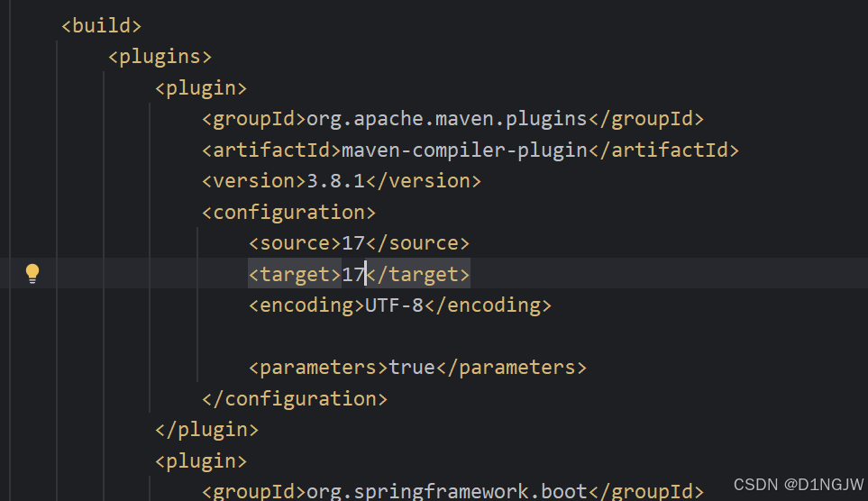Click the source value 17
This screenshot has height=501, width=868.
point(353,243)
